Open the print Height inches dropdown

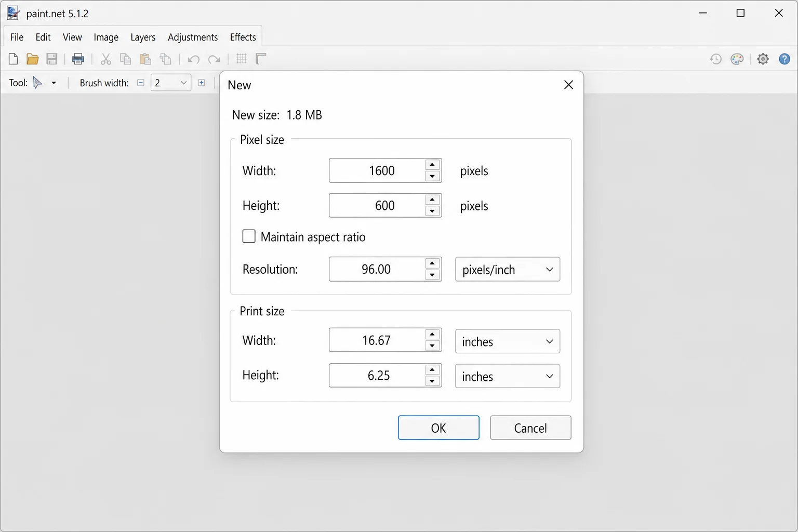508,376
